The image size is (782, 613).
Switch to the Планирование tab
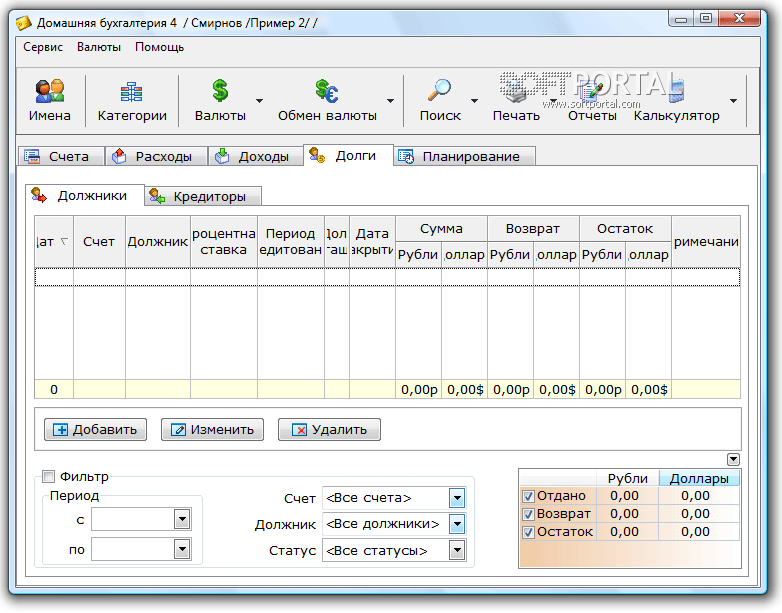(x=464, y=157)
